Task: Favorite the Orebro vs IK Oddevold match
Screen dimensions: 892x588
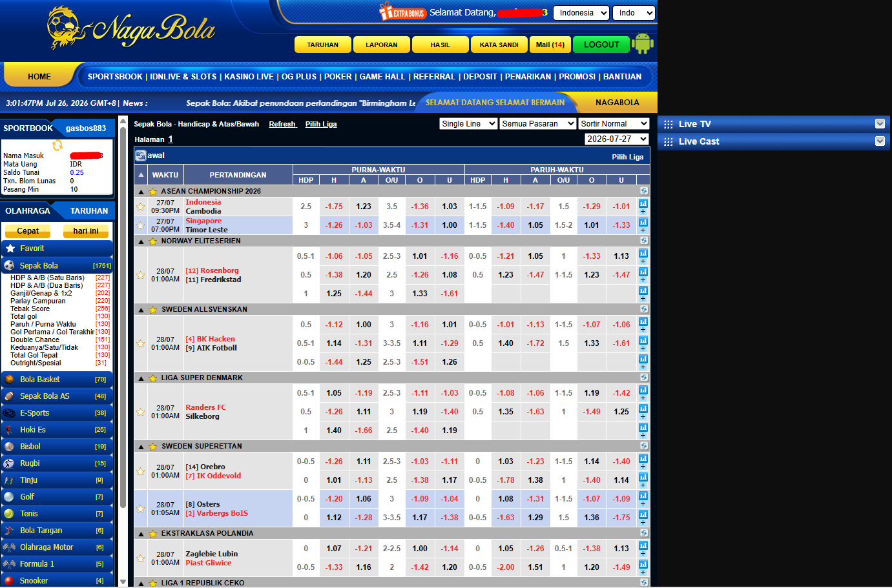Action: 140,471
